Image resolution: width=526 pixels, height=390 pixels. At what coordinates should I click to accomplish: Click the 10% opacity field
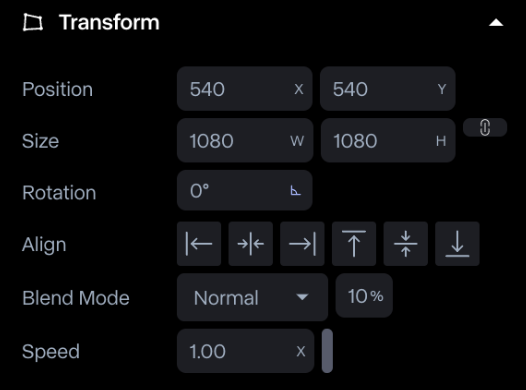click(364, 295)
